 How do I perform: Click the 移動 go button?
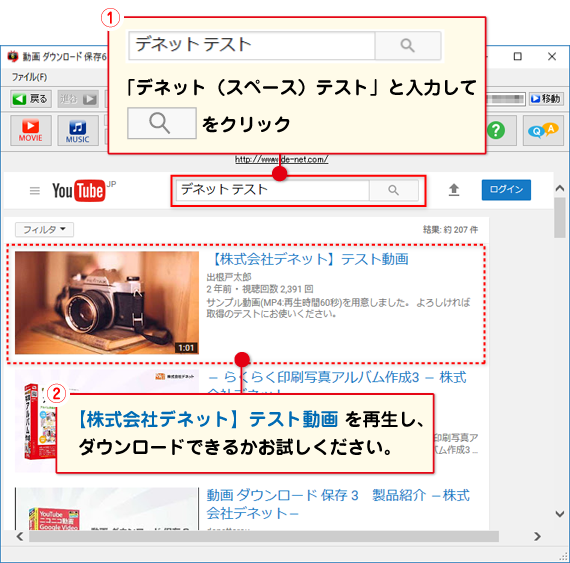coord(545,98)
